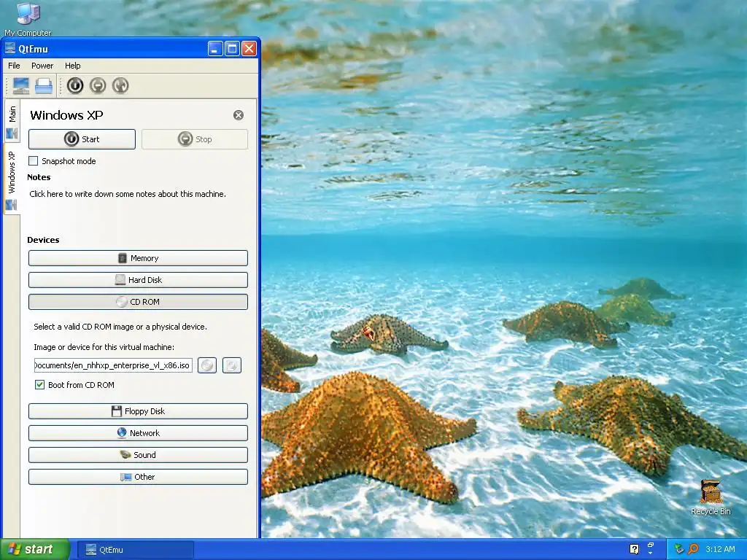Viewport: 747px width, 560px height.
Task: Expand the Memory device section
Action: 138,258
